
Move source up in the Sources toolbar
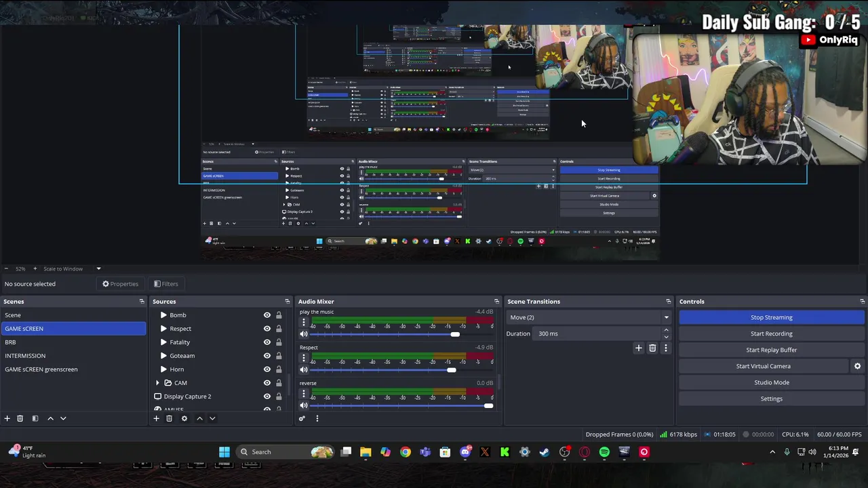199,418
